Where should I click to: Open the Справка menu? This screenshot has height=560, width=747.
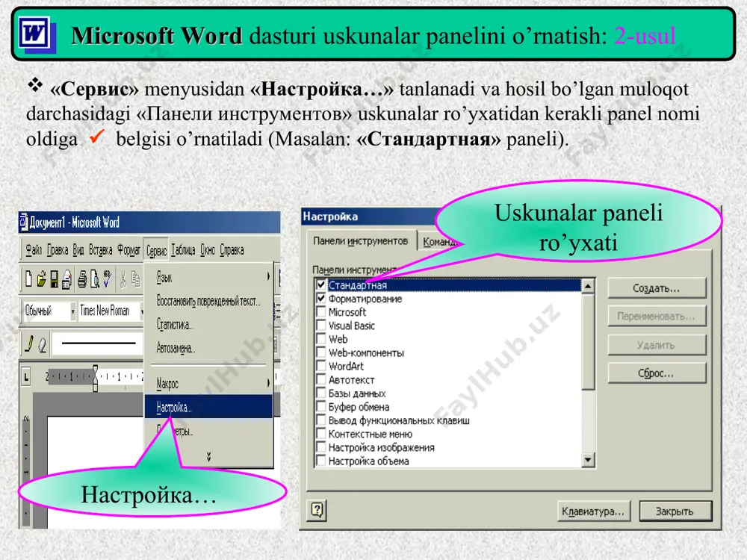232,250
